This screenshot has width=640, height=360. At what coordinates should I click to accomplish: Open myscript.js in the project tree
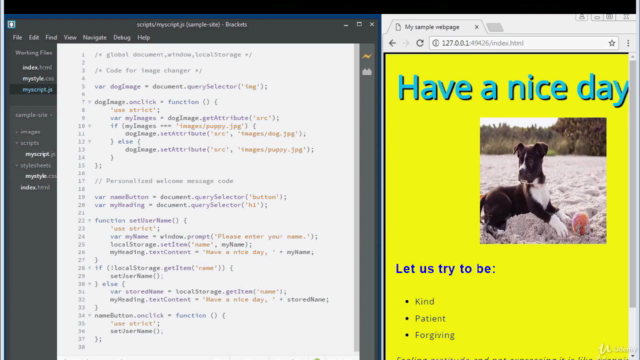click(40, 154)
